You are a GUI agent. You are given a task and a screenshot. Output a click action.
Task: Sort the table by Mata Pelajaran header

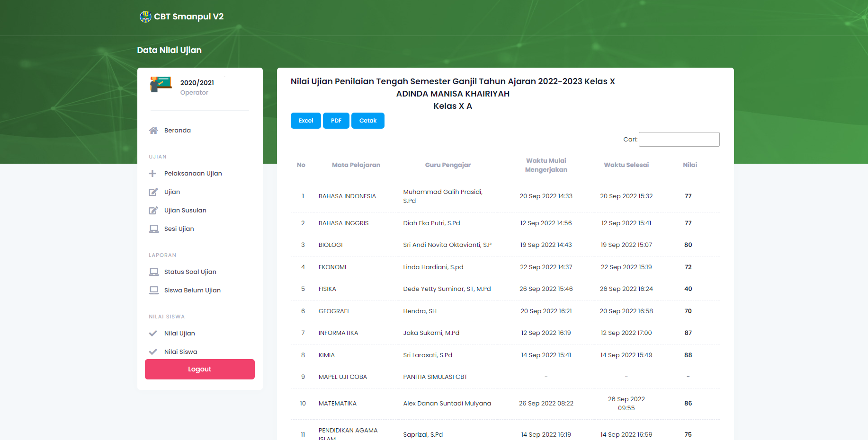coord(356,165)
